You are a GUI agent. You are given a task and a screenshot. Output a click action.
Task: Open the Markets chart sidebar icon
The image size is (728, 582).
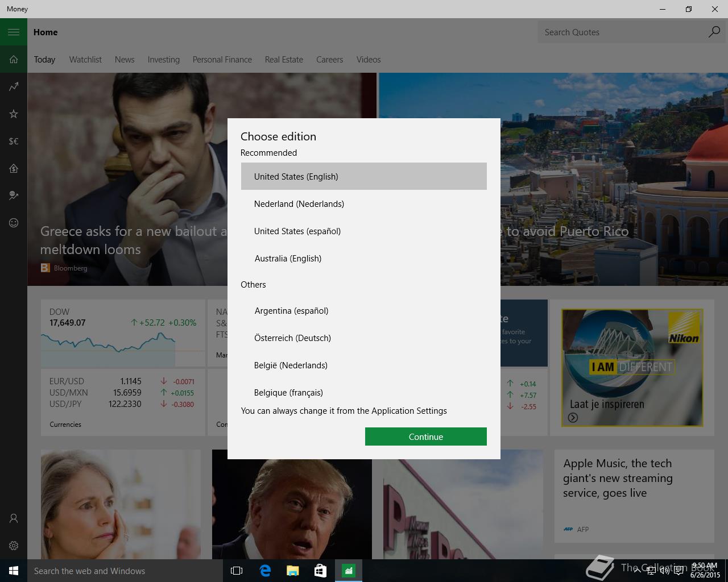pyautogui.click(x=14, y=87)
